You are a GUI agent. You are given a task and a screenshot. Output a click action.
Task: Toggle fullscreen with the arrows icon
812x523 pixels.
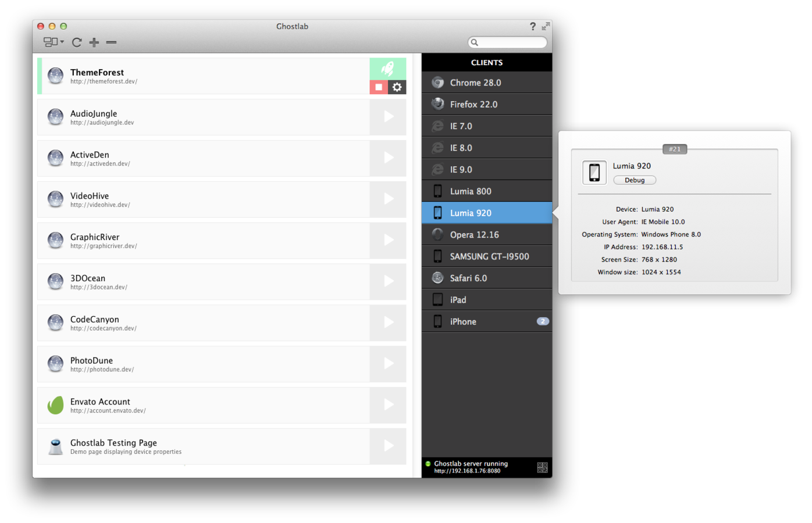[x=546, y=26]
